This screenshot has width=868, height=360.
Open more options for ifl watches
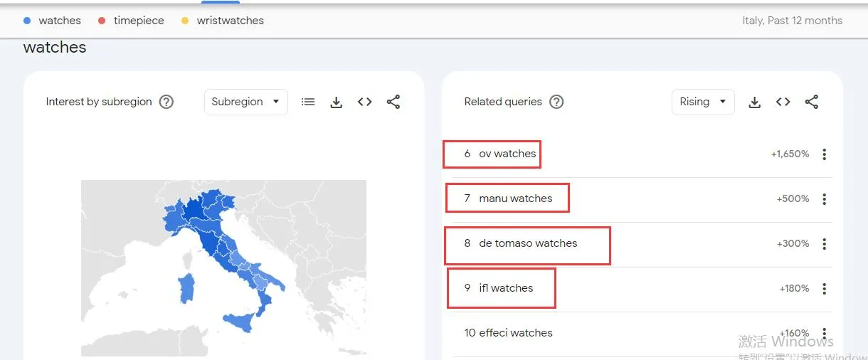click(x=825, y=288)
